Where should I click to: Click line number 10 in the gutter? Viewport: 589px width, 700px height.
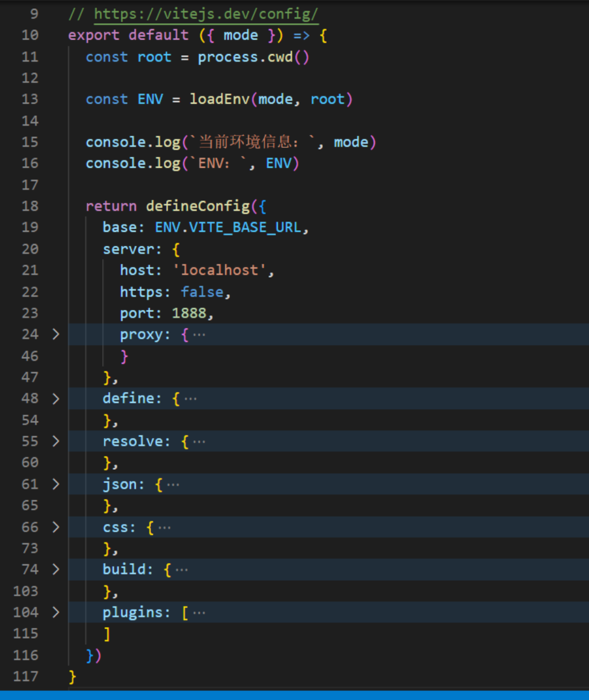pyautogui.click(x=30, y=35)
